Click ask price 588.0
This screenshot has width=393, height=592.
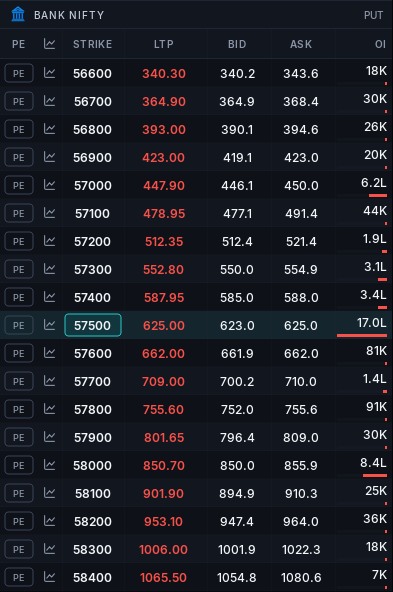pyautogui.click(x=301, y=297)
